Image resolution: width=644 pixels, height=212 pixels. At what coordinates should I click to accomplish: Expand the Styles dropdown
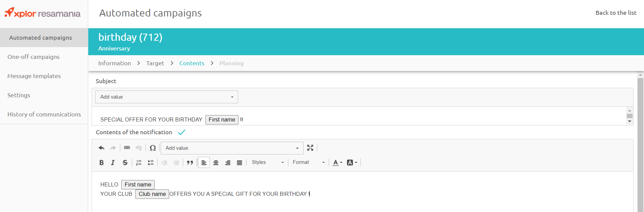267,163
